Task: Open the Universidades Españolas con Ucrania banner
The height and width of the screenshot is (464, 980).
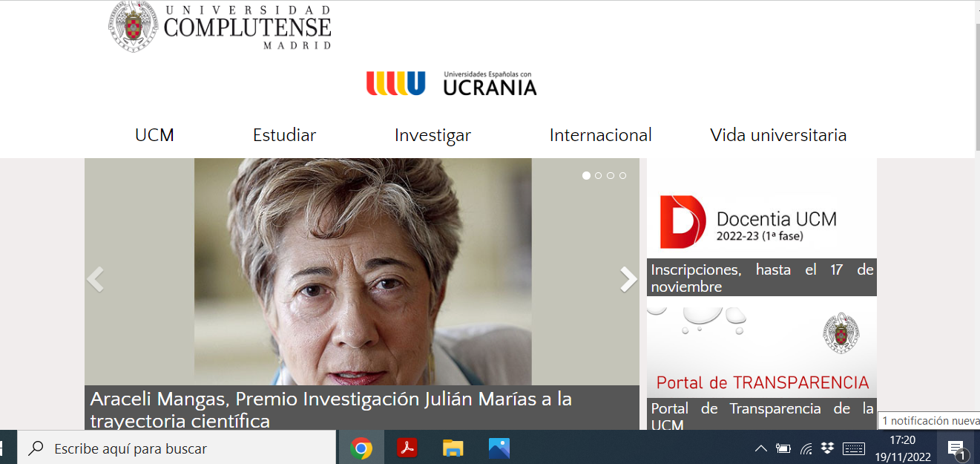Action: 451,84
